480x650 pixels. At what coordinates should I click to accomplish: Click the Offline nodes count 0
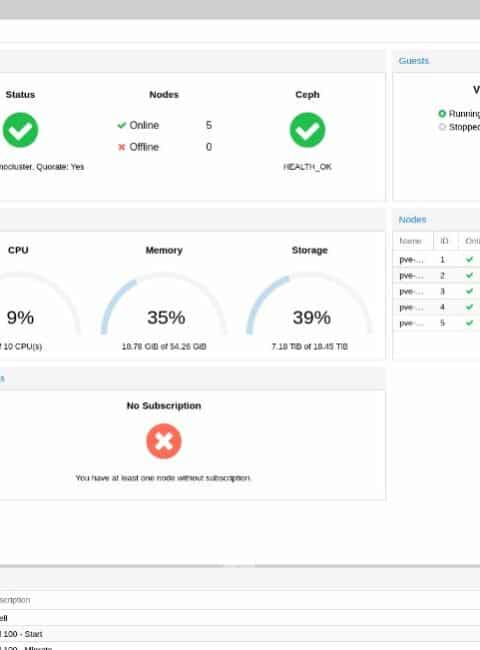point(209,147)
